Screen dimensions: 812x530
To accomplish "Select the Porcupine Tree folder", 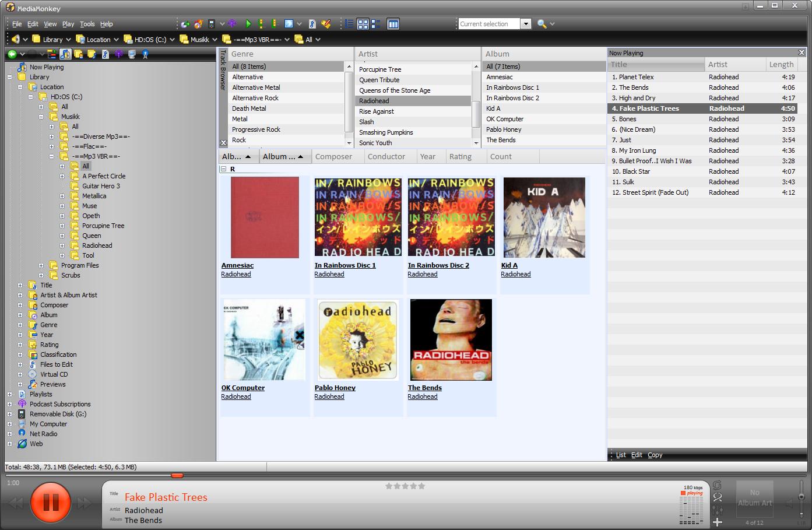I will click(x=103, y=226).
